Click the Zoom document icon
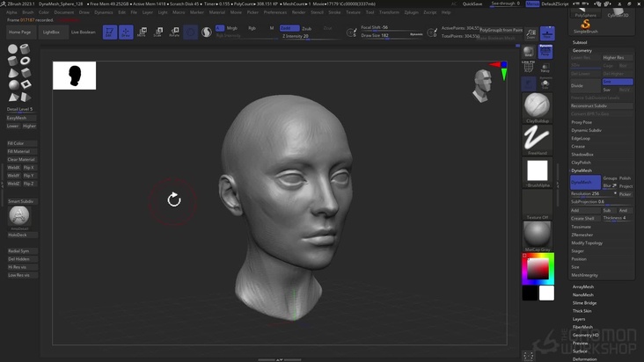The width and height of the screenshot is (644, 362). (531, 33)
